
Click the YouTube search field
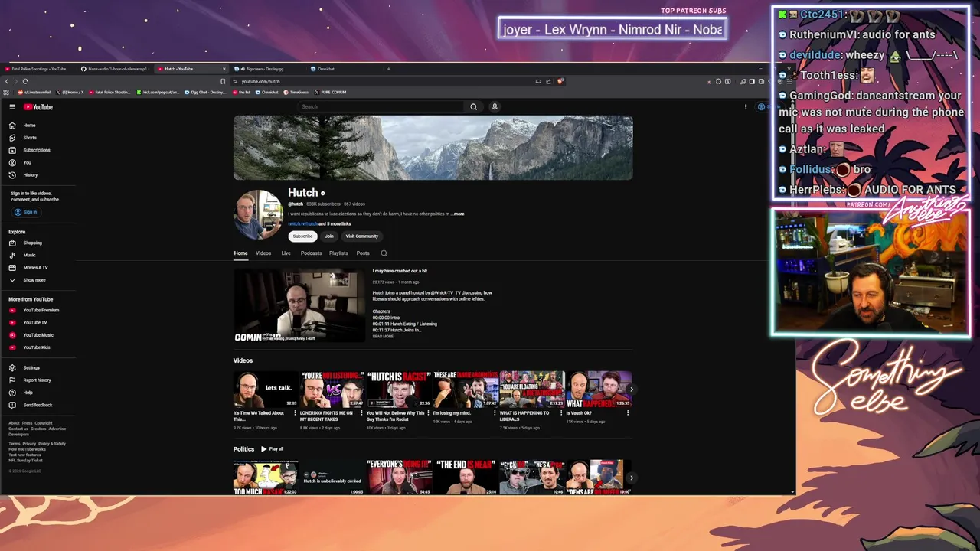coord(381,106)
